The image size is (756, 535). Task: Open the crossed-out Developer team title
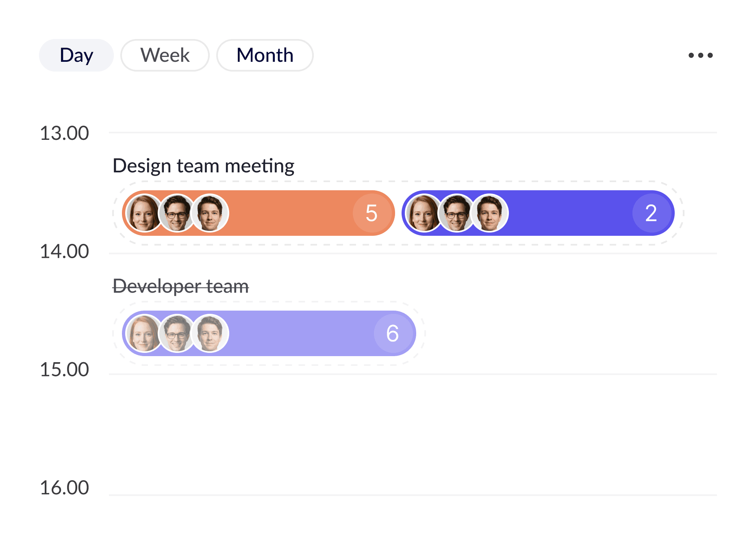pos(181,286)
